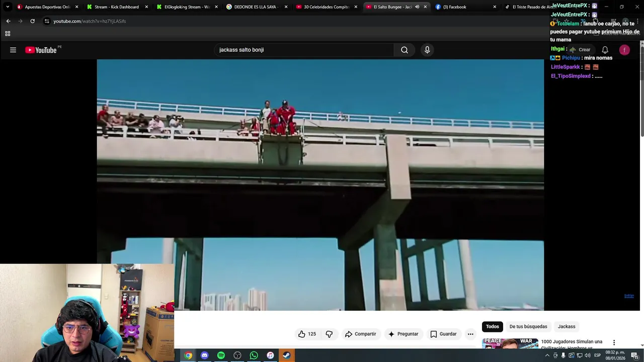Click the LittleSparkk chat username

[x=566, y=67]
